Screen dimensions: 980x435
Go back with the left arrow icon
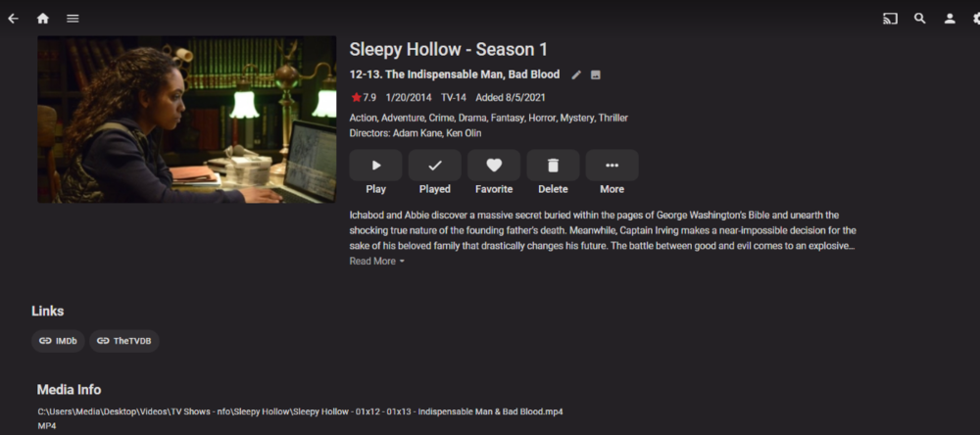13,18
